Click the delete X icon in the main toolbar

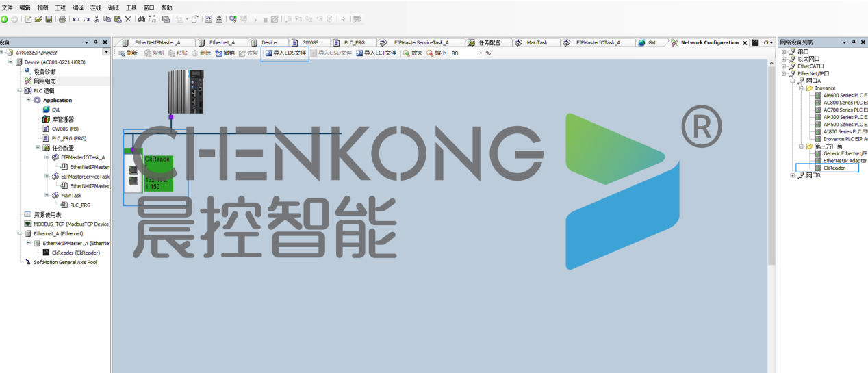128,19
